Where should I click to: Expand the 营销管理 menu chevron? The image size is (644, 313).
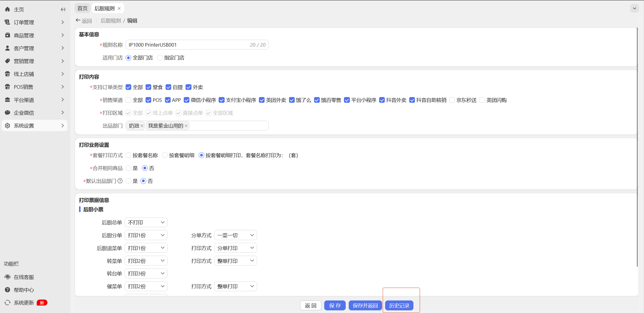point(63,61)
